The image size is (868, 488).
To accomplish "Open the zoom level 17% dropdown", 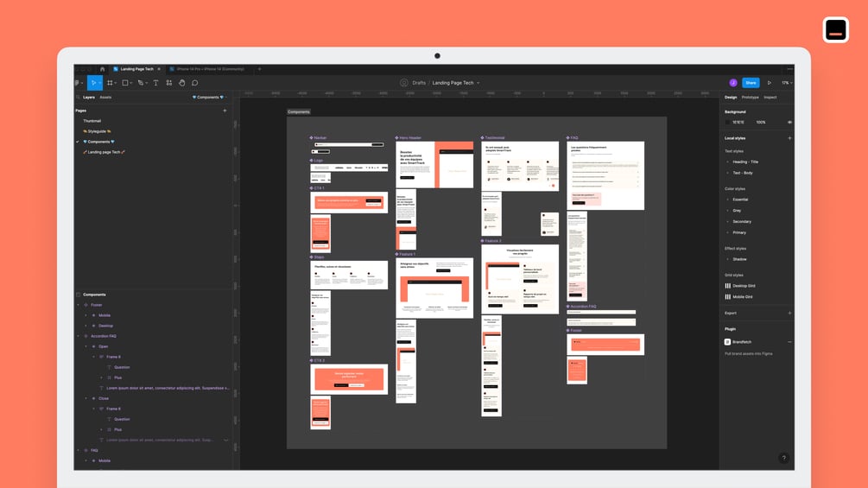I will [787, 83].
